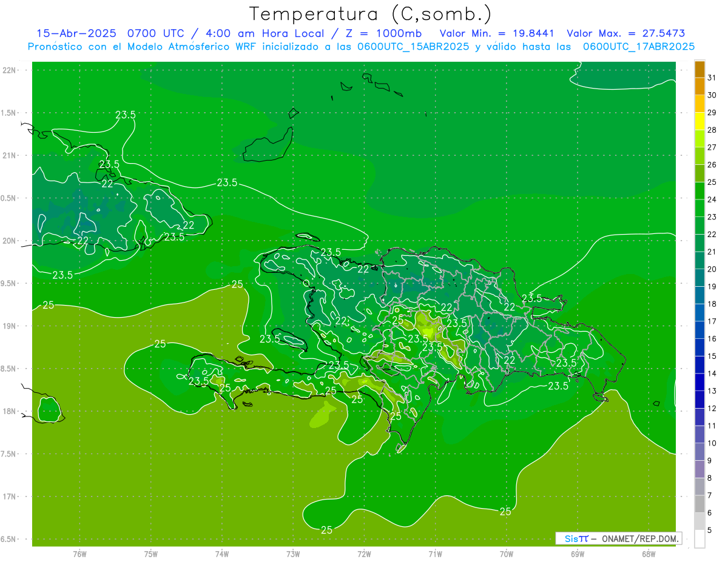This screenshot has height=562, width=728.
Task: Click legend value '18' on color scale
Action: tap(712, 304)
